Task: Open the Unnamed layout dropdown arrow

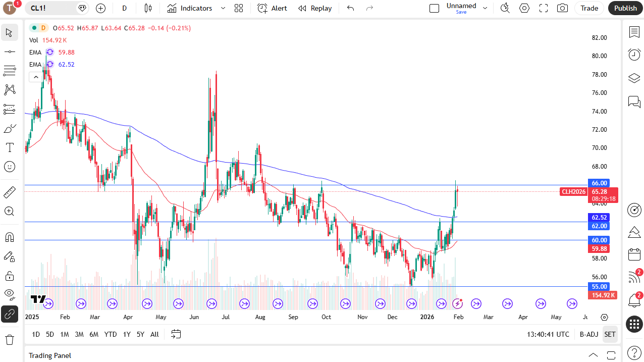Action: coord(485,8)
